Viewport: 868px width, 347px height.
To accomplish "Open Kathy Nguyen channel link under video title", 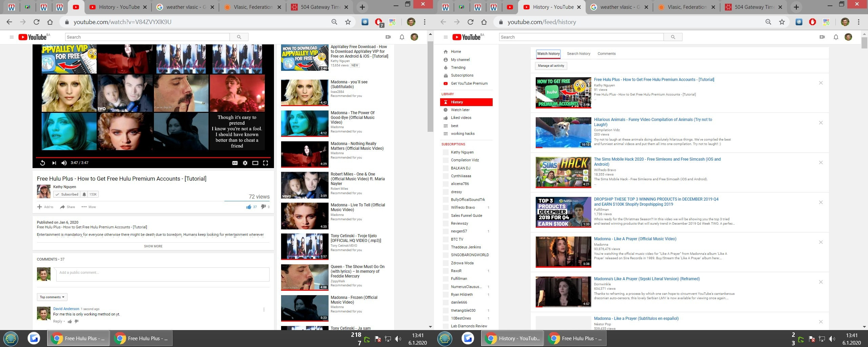I will coord(64,187).
